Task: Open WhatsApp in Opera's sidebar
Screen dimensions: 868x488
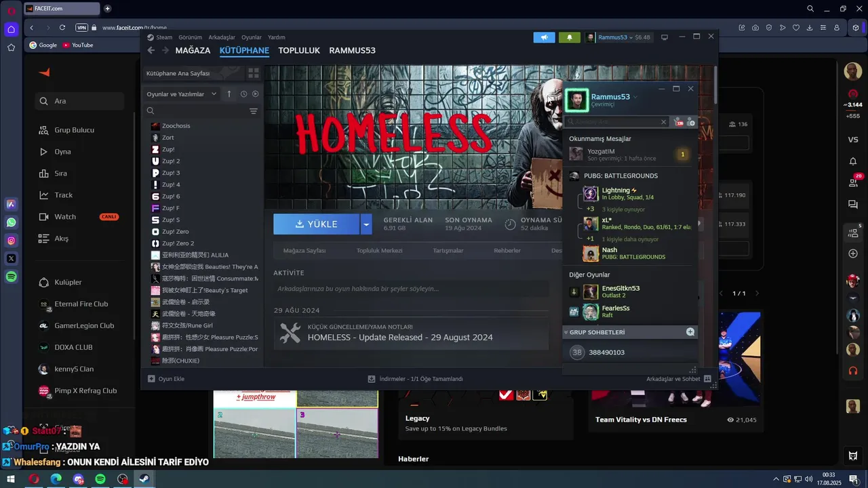Action: point(12,222)
